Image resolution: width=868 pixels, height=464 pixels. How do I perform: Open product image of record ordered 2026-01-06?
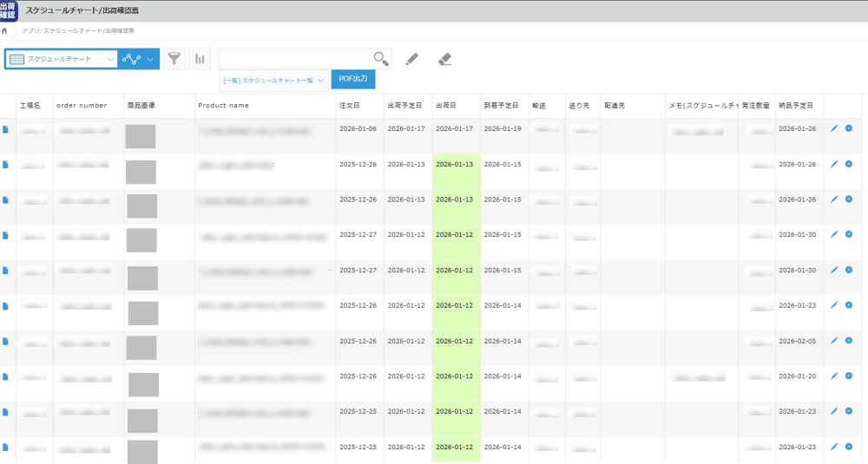140,136
